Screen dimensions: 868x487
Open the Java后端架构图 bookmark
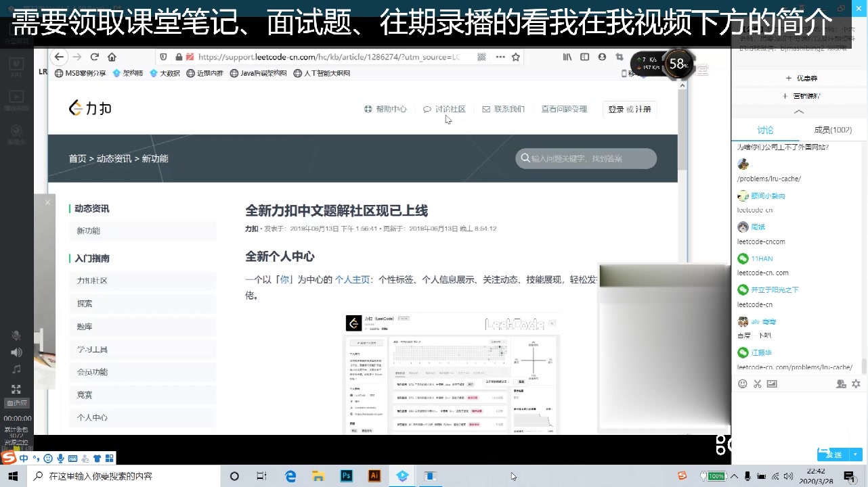tap(259, 73)
